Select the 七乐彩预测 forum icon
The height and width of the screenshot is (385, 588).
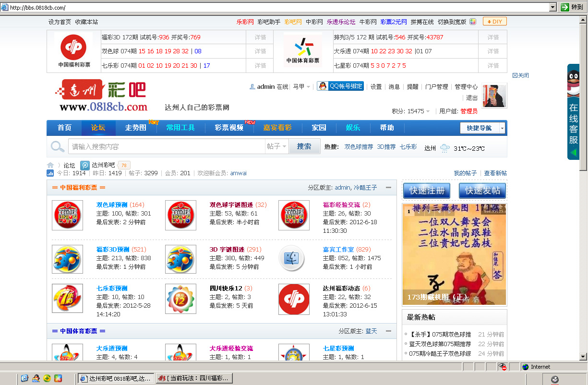[x=67, y=298]
